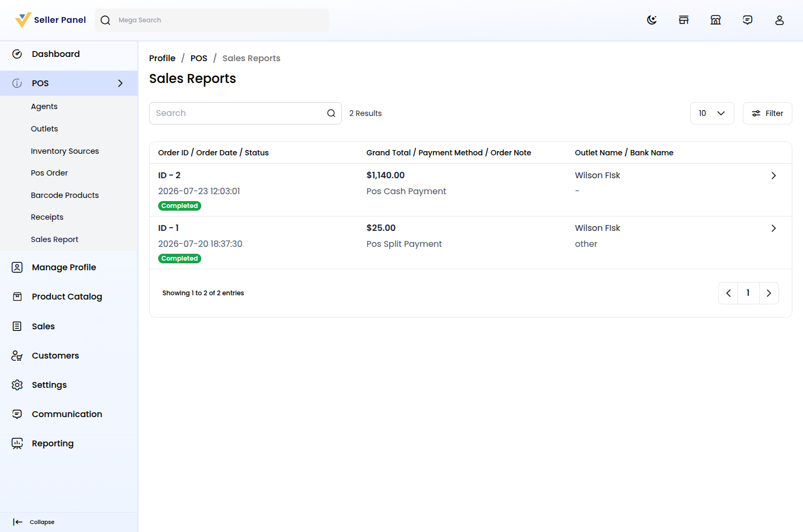
Task: Click '$1,140.00' grand total
Action: 386,176
